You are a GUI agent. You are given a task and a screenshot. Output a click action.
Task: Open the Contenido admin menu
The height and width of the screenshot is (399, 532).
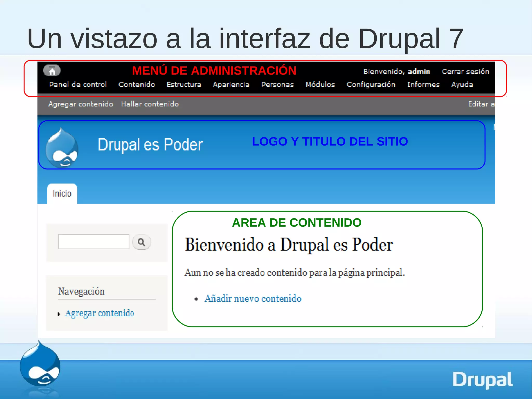click(x=137, y=84)
